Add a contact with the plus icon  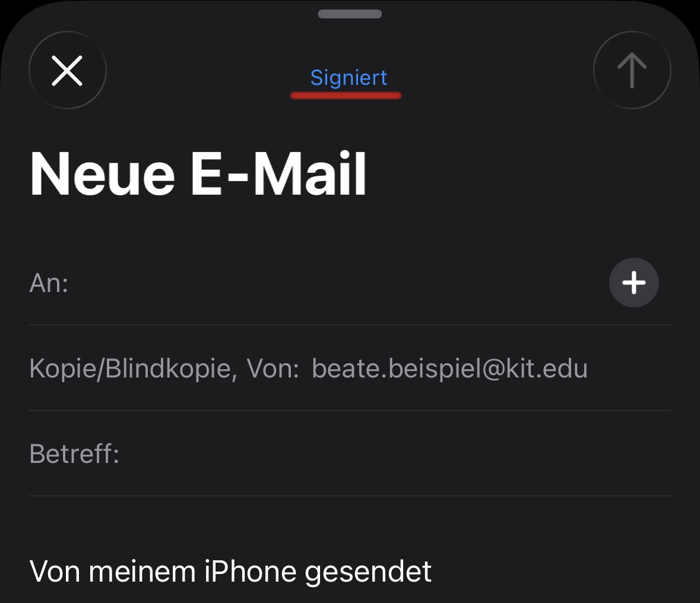634,283
